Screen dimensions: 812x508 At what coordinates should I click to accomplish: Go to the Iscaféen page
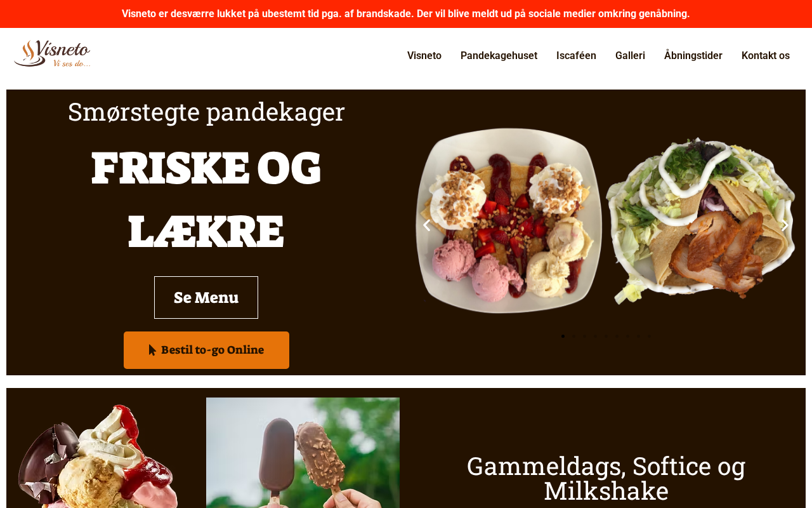click(x=576, y=56)
